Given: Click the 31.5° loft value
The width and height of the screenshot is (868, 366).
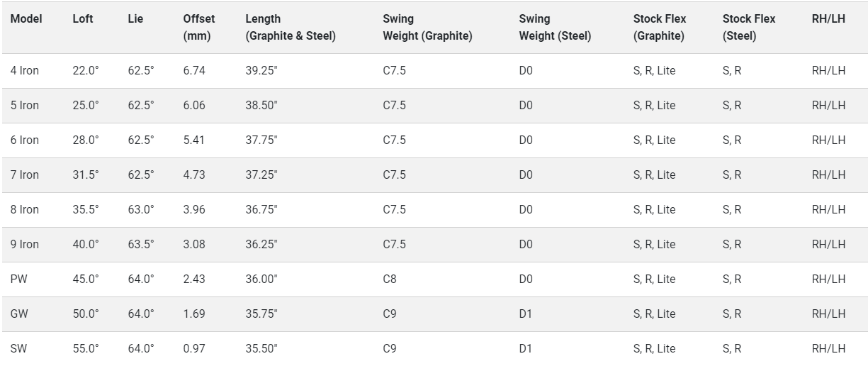Looking at the screenshot, I should pos(86,174).
